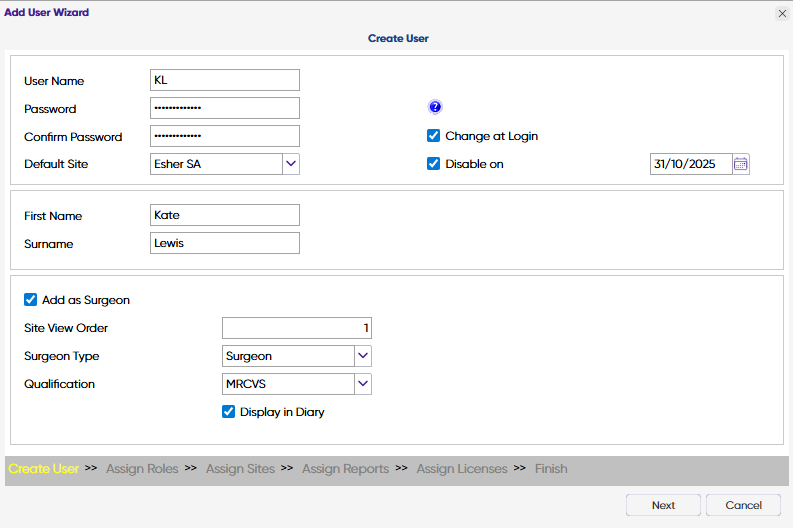Viewport: 793px width, 528px height.
Task: Click the password help question mark icon
Action: point(435,108)
